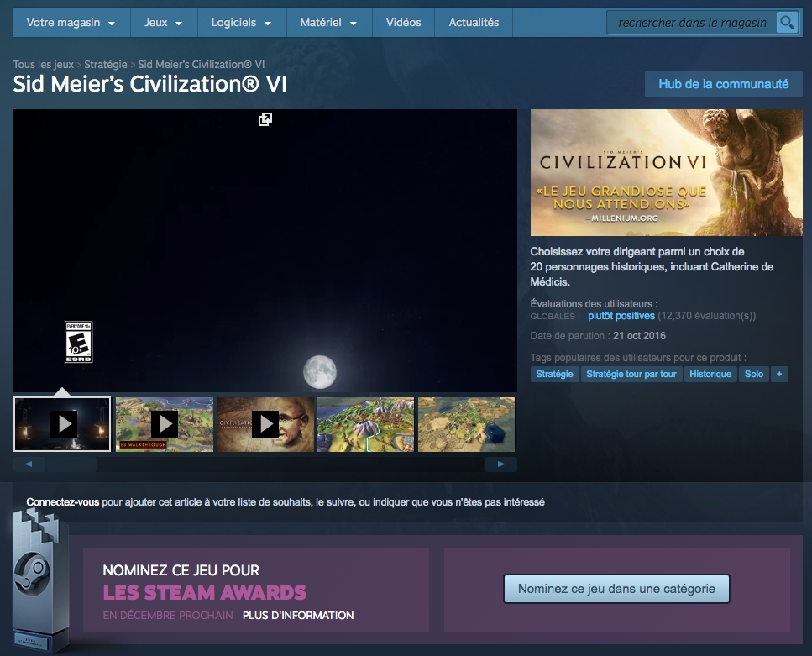Click the thumbnail strip scrollbar handle
812x656 pixels.
click(71, 464)
